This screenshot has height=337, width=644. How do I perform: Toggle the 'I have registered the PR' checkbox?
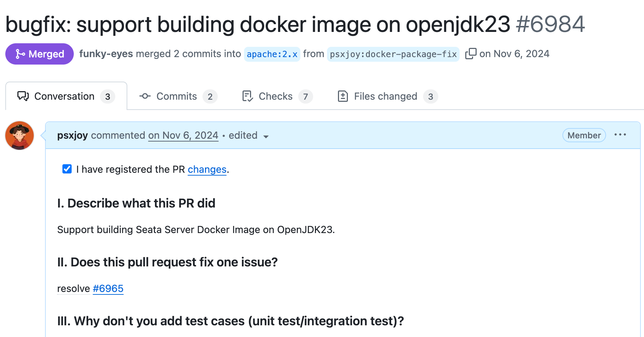pos(67,169)
